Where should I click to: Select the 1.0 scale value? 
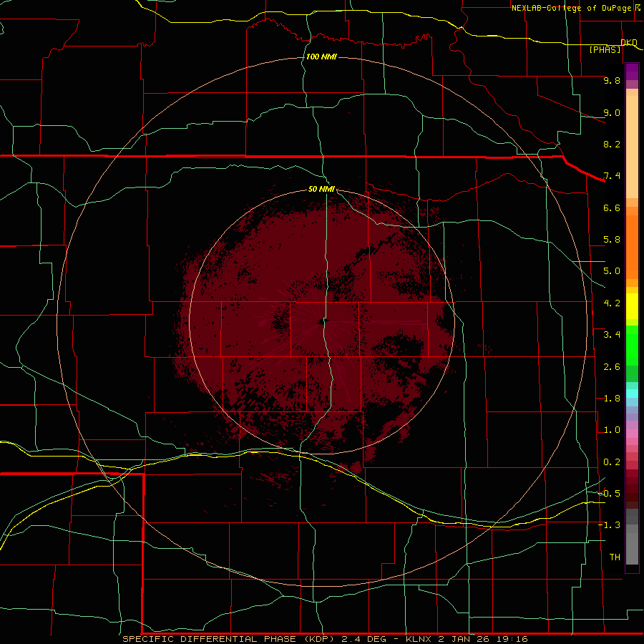[x=612, y=430]
